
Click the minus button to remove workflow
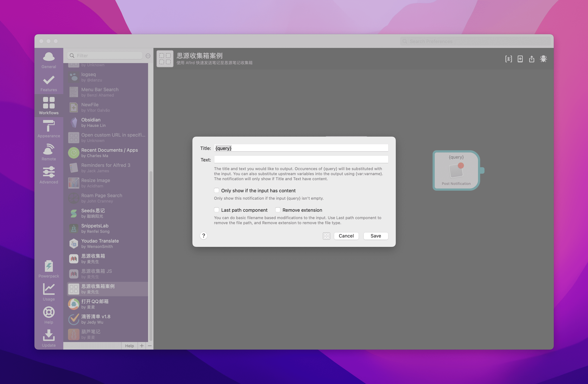click(150, 346)
